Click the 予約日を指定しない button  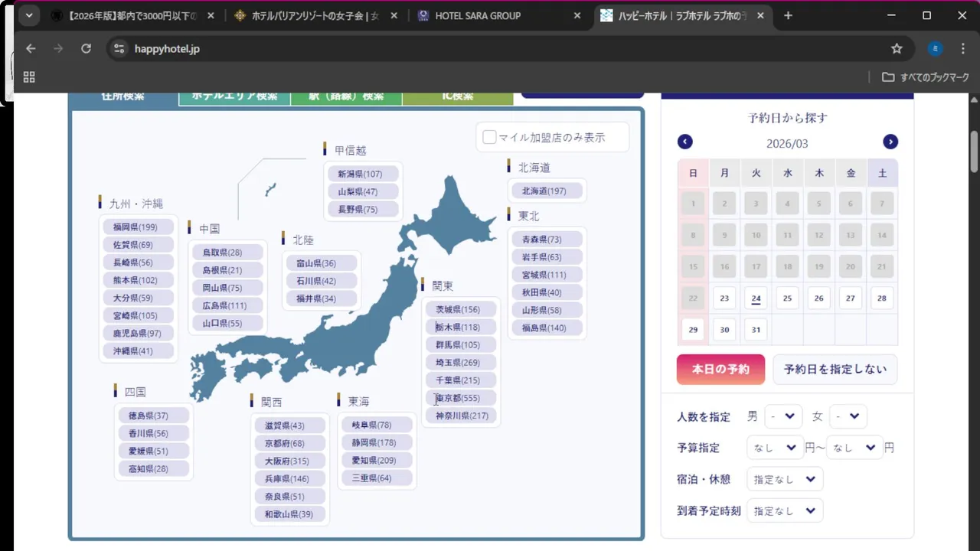point(835,369)
